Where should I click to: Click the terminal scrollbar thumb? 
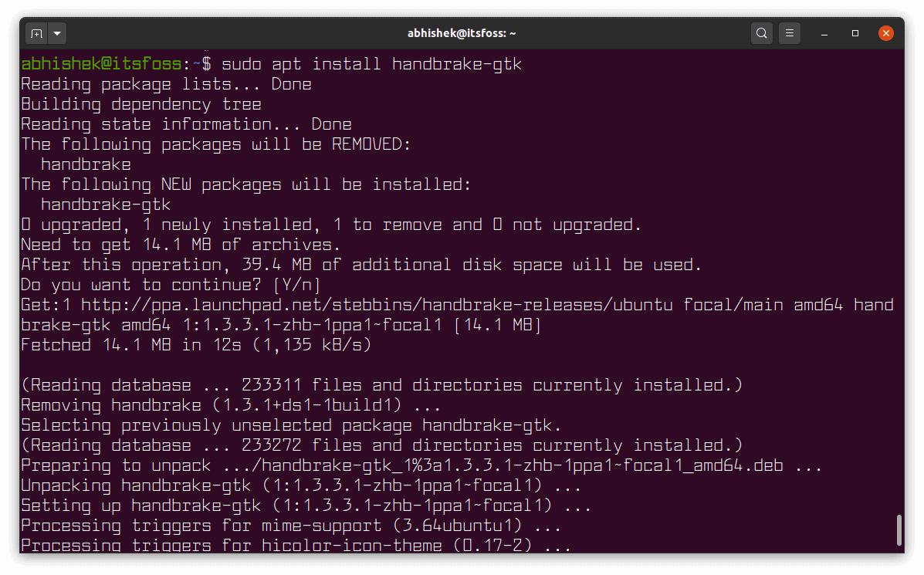899,530
